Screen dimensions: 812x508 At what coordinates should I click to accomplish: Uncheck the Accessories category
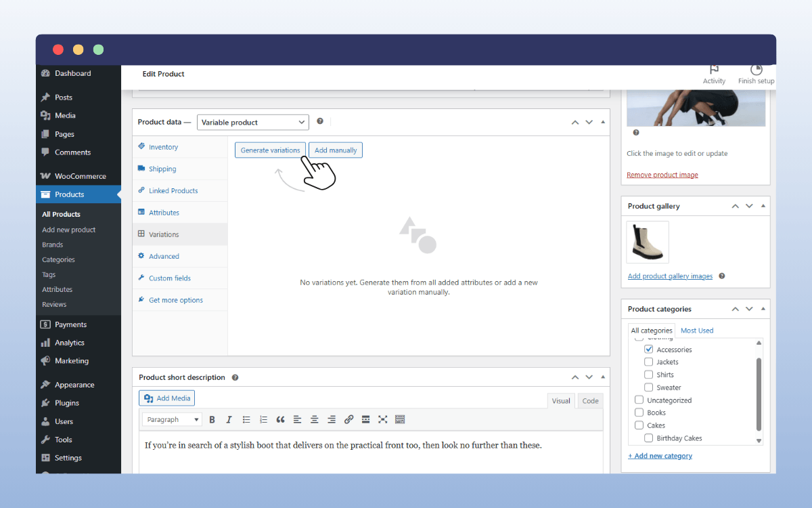[649, 350]
